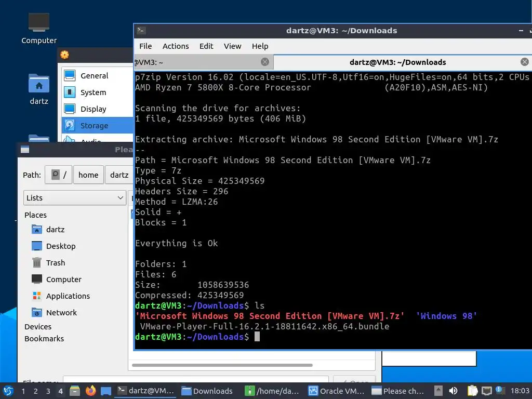This screenshot has height=399, width=532.
Task: Click the root path button in file dialog
Action: 58,175
